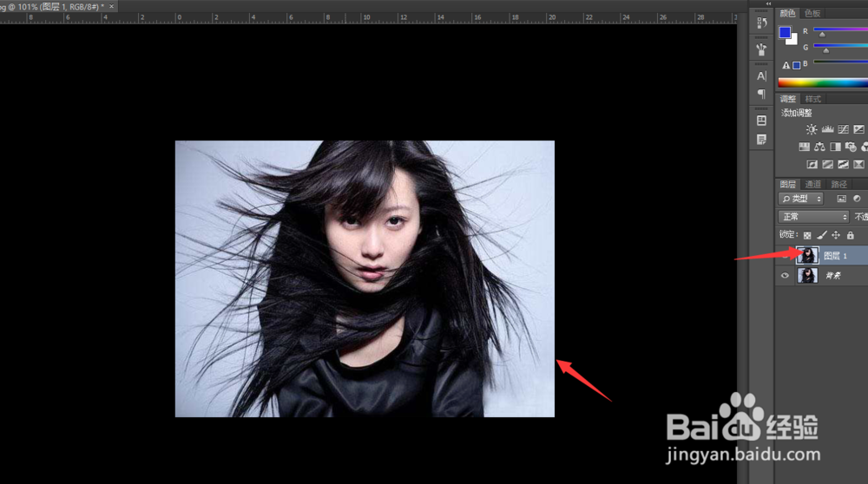Pick a color from spectrum ramp
The image size is (868, 484).
coord(823,83)
